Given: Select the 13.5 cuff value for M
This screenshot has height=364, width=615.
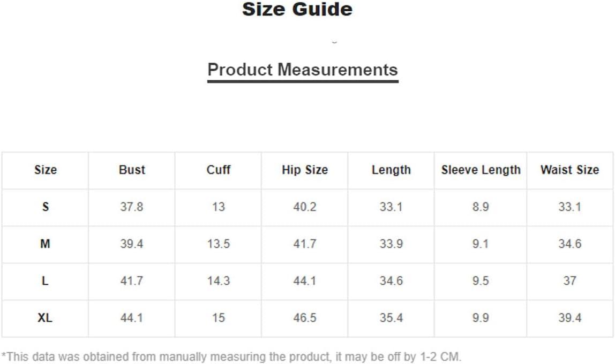Looking at the screenshot, I should (219, 244).
